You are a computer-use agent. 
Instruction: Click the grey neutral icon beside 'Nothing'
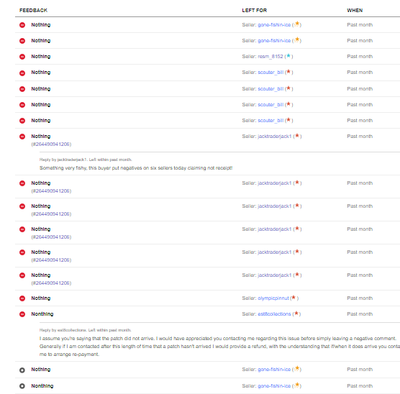pos(22,370)
